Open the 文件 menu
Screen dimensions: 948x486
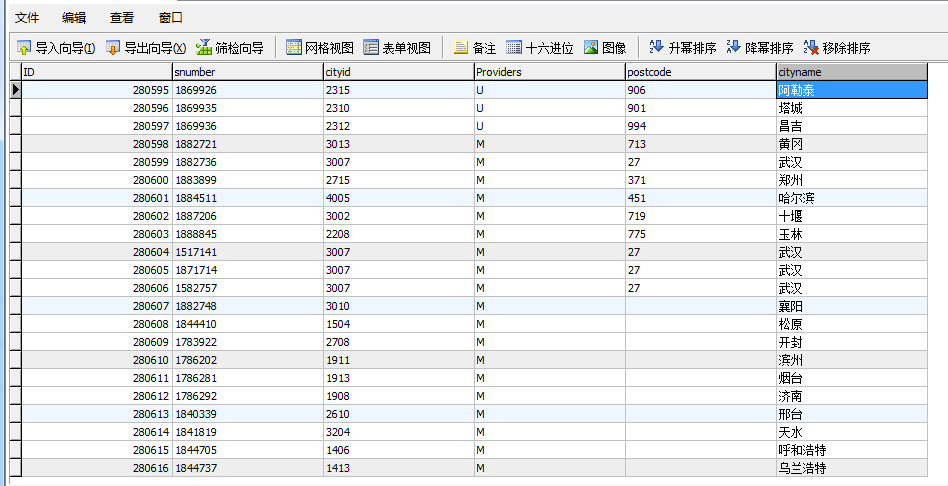coord(27,18)
